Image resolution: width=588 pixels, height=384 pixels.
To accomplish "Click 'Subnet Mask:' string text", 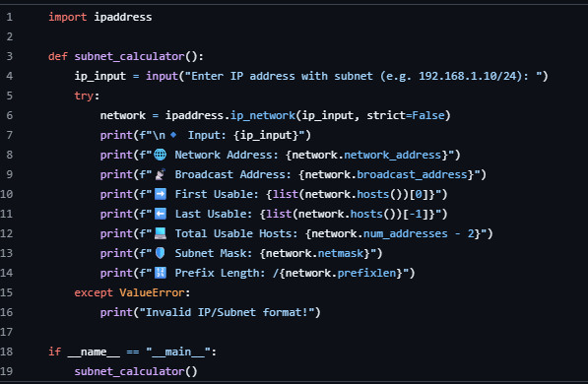I will [214, 253].
